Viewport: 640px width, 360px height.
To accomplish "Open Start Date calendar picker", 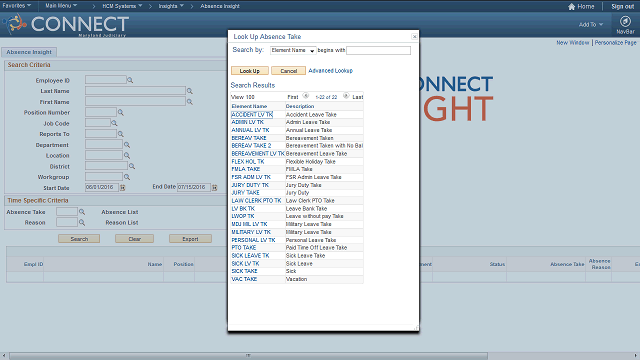I will [122, 187].
